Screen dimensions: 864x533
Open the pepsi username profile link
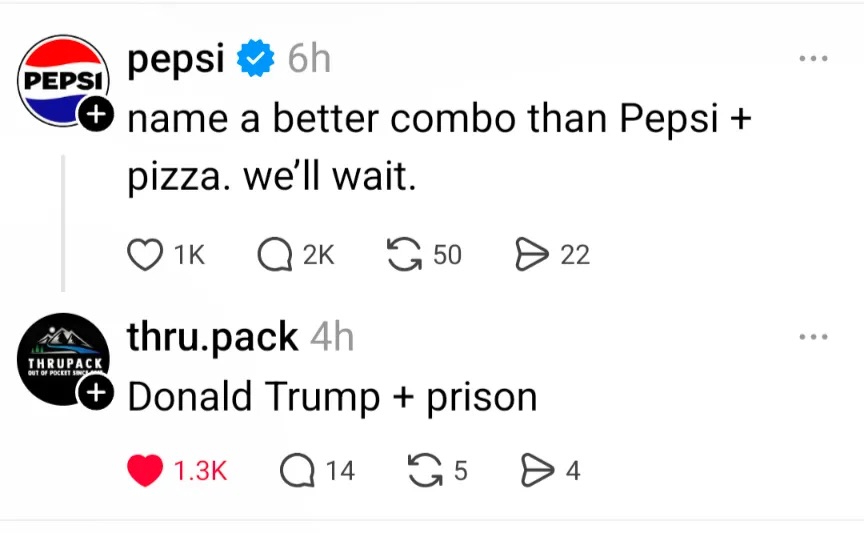tap(176, 60)
